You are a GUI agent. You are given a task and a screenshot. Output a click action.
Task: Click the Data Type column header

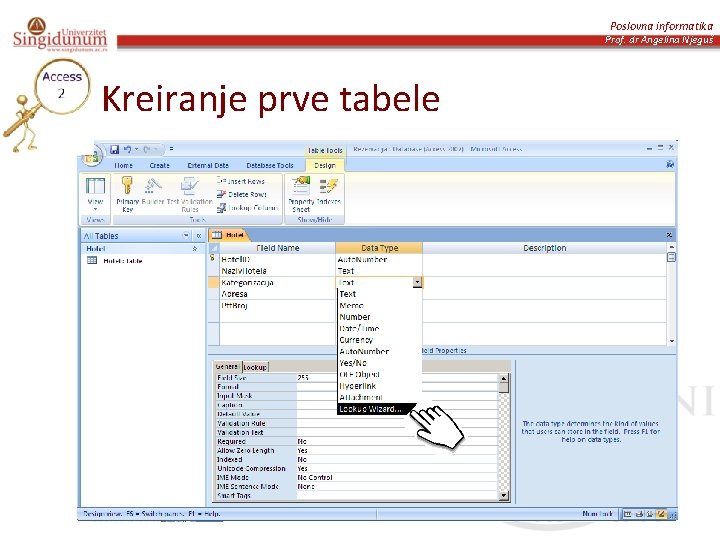(379, 248)
